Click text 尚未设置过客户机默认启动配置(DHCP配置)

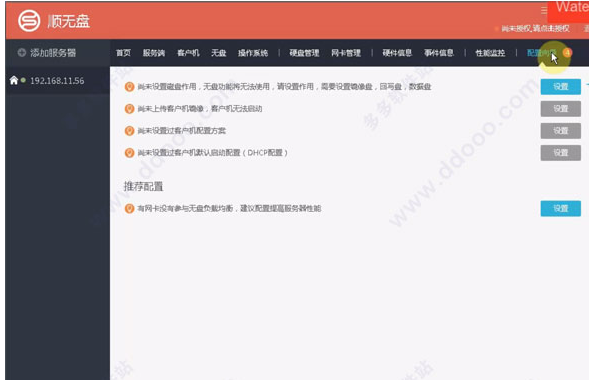coord(213,153)
